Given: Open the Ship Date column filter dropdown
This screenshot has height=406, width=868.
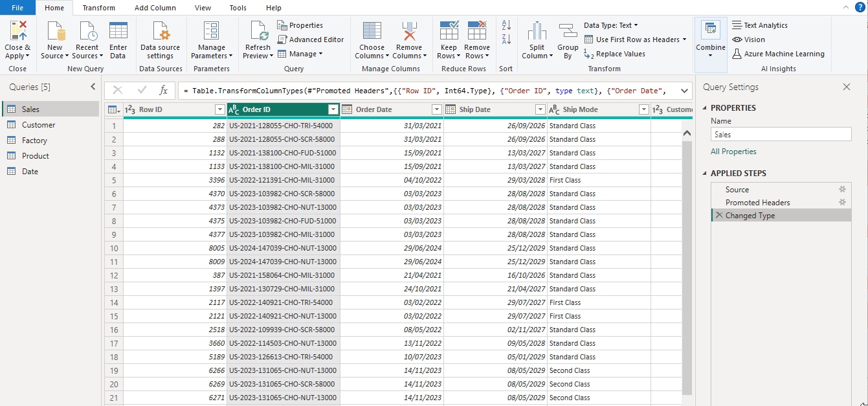Looking at the screenshot, I should [x=540, y=109].
